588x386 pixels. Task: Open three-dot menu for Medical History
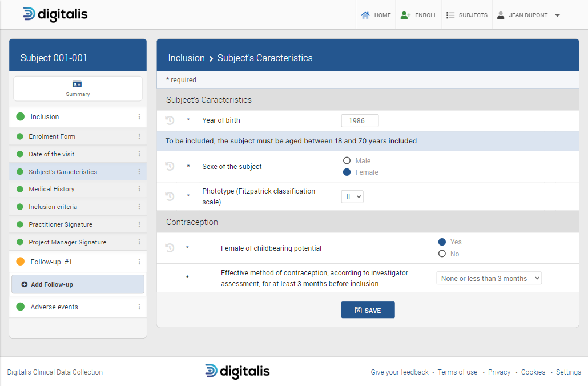139,189
